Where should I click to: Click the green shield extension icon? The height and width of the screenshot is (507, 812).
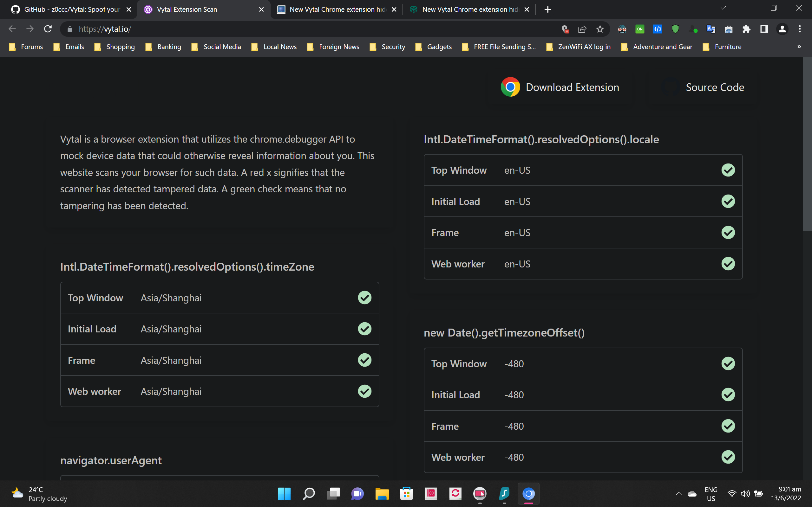[x=675, y=29]
